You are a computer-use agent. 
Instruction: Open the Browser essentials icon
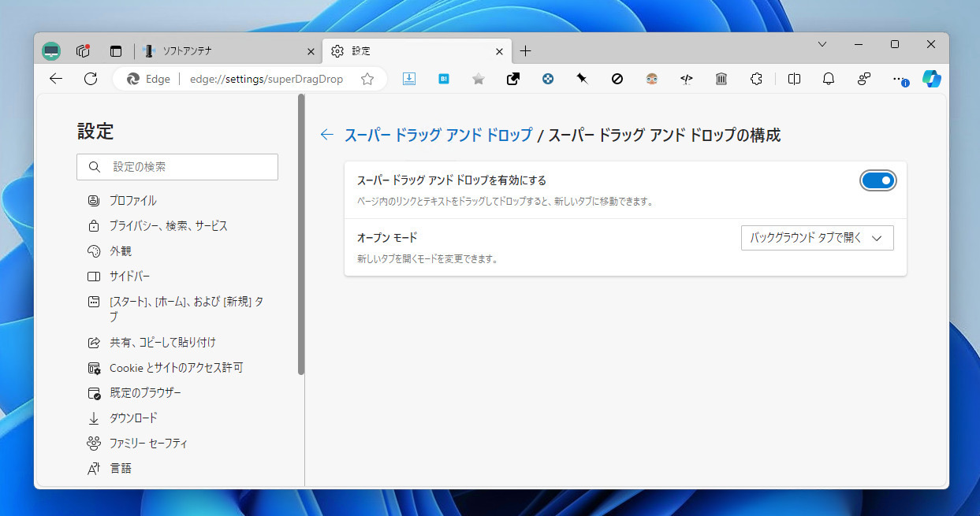click(x=864, y=79)
